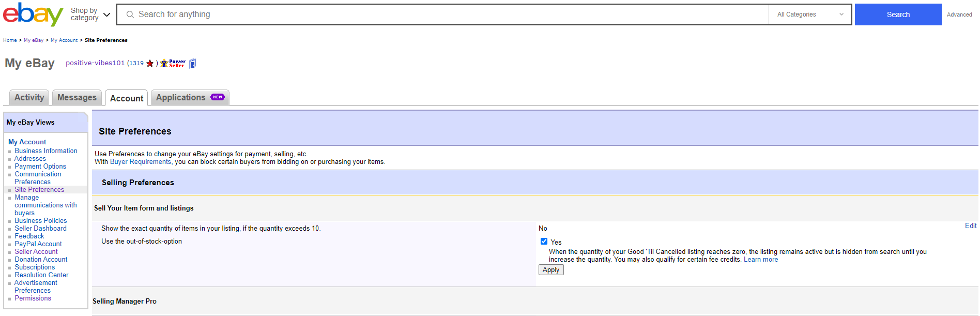Open Business Information in sidebar

click(46, 151)
